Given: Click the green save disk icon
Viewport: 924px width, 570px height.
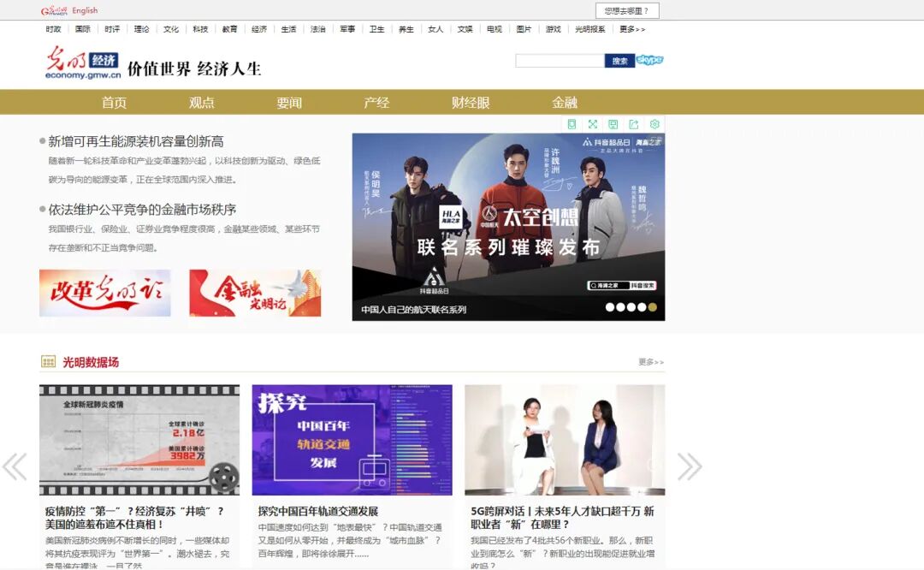Looking at the screenshot, I should [613, 124].
